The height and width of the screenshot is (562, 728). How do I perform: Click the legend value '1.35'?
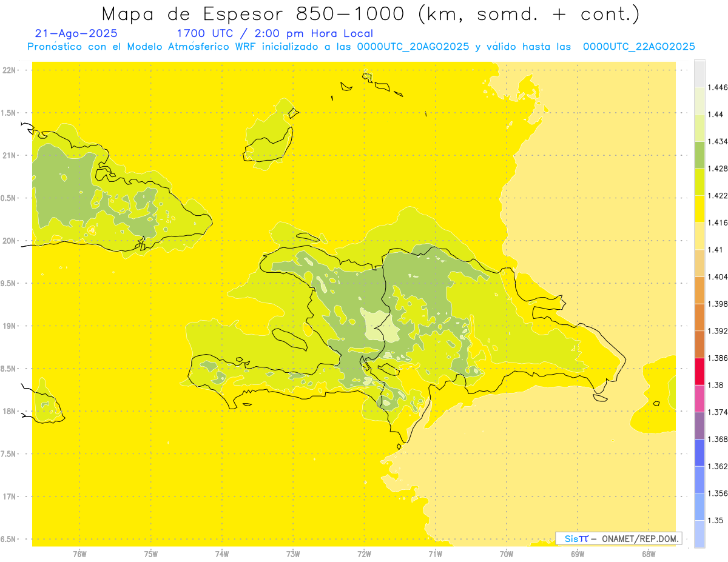(715, 520)
